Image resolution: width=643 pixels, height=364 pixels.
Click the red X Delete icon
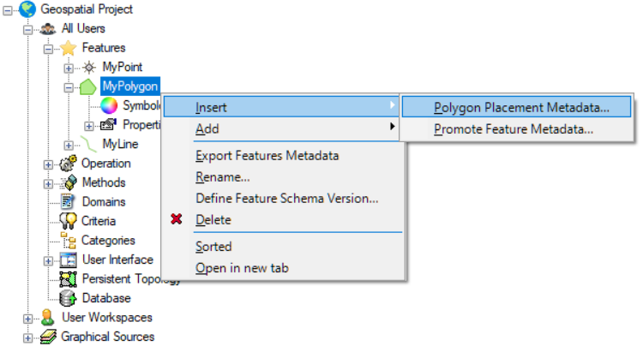click(x=177, y=219)
